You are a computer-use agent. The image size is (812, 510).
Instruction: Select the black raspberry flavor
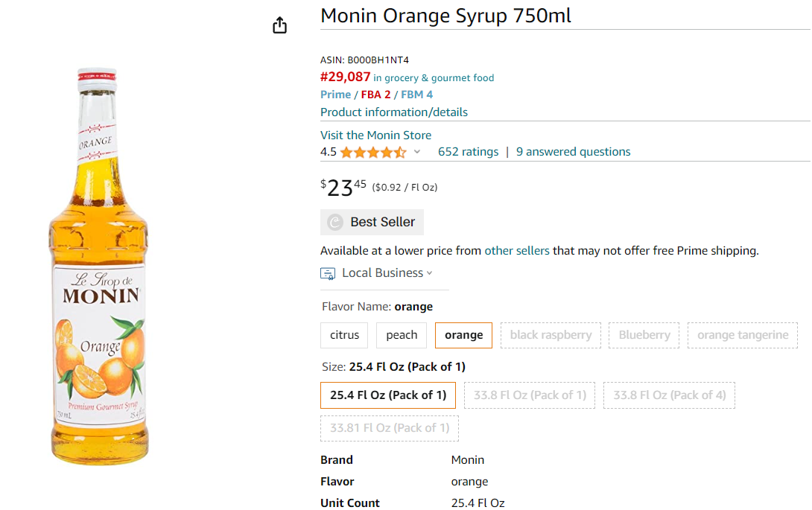551,335
